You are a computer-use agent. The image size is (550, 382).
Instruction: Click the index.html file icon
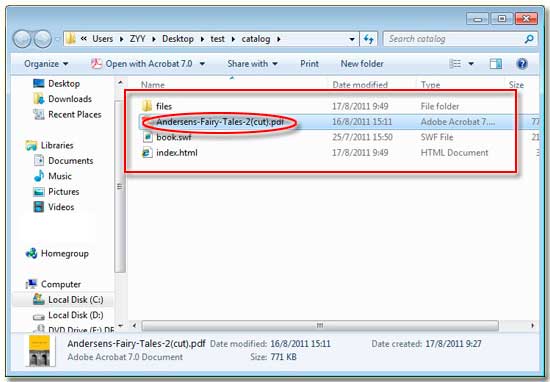pyautogui.click(x=147, y=153)
